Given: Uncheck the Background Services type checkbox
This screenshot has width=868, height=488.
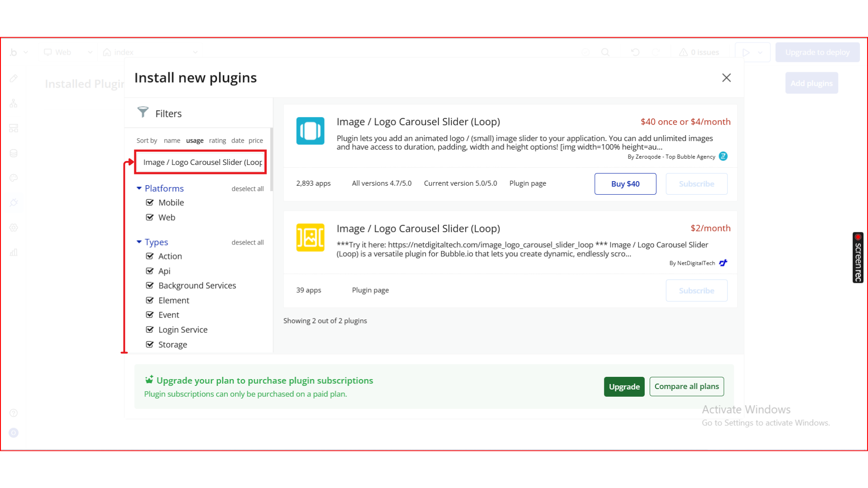Looking at the screenshot, I should pyautogui.click(x=150, y=286).
